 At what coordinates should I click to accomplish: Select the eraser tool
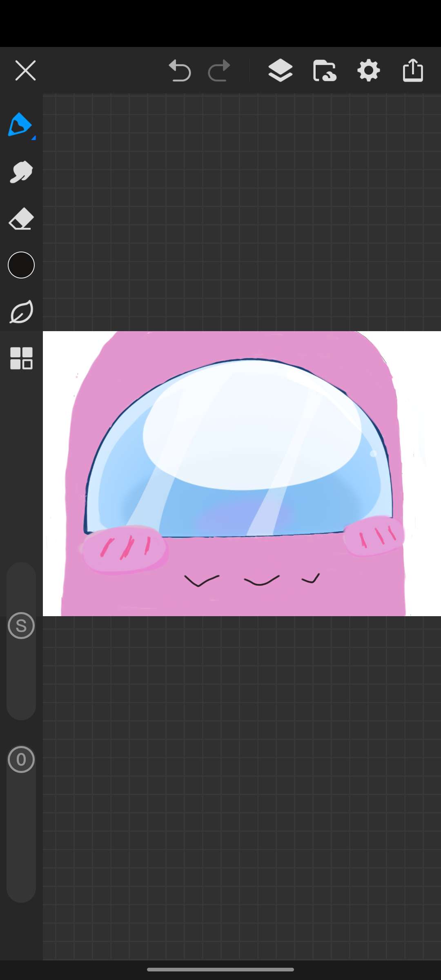coord(21,219)
